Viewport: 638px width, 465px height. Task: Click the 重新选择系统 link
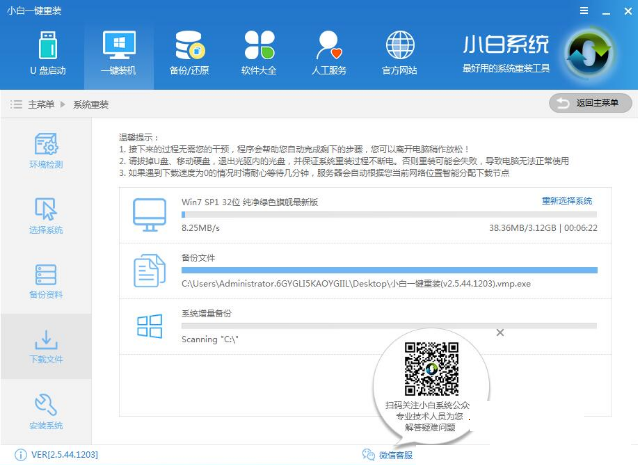566,201
